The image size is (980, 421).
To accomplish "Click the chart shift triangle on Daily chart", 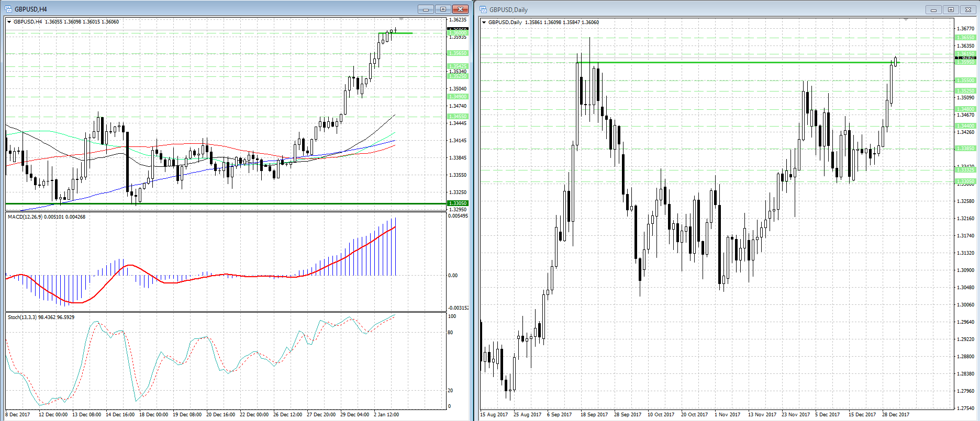I will click(x=906, y=19).
